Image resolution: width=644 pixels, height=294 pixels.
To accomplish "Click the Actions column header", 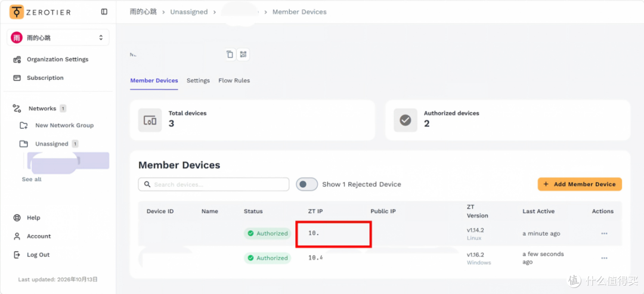I will (602, 211).
